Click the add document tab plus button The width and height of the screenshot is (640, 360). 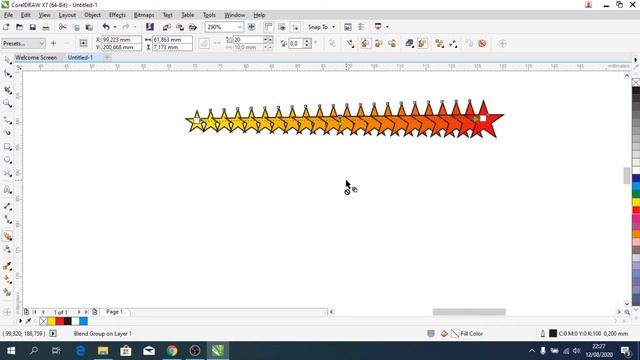pos(107,58)
